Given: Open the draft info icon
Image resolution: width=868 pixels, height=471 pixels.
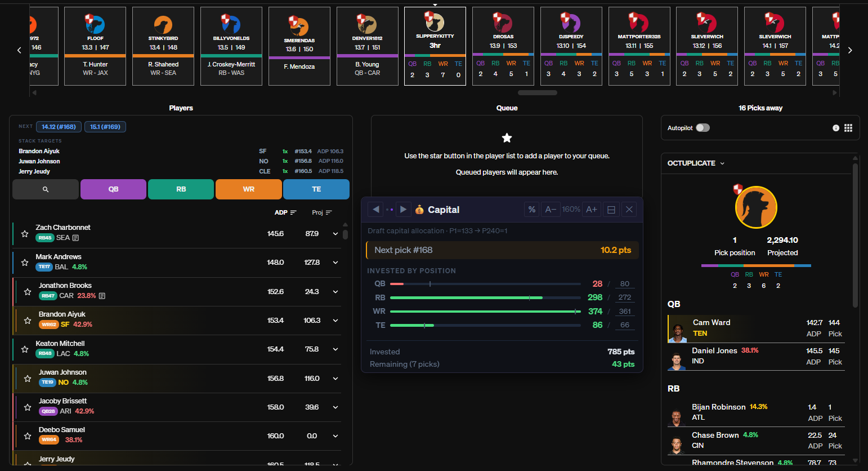Looking at the screenshot, I should 836,128.
